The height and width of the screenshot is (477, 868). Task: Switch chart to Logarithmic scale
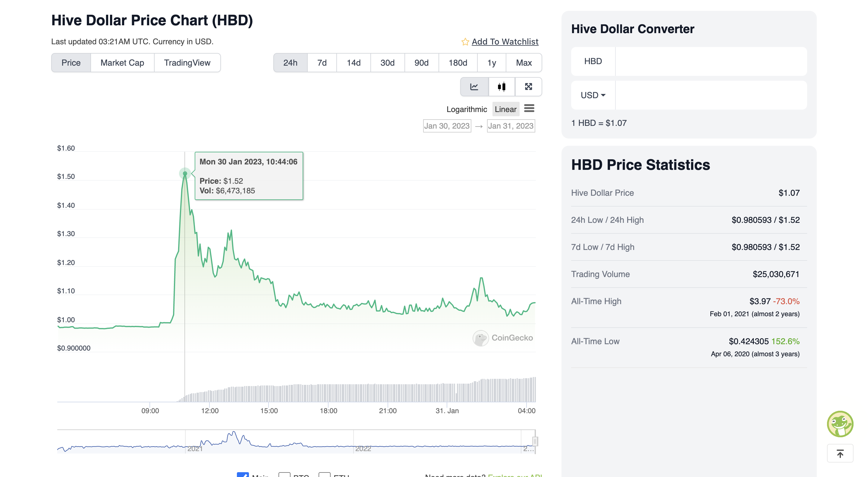(466, 109)
